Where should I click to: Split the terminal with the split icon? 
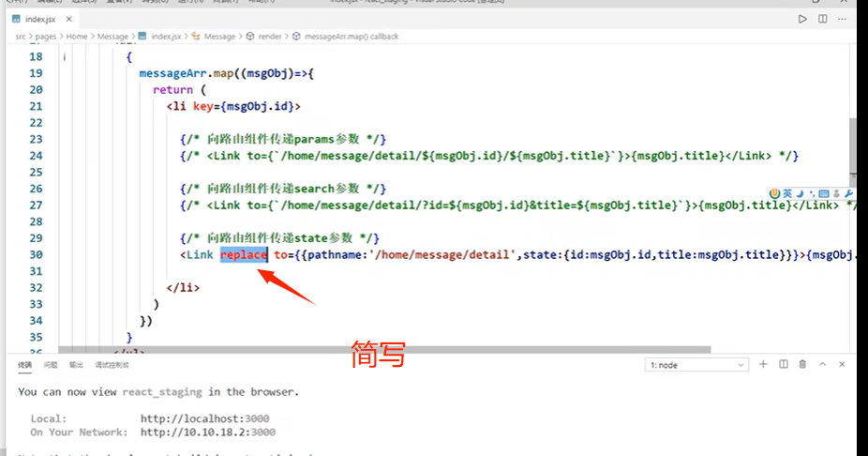(784, 364)
